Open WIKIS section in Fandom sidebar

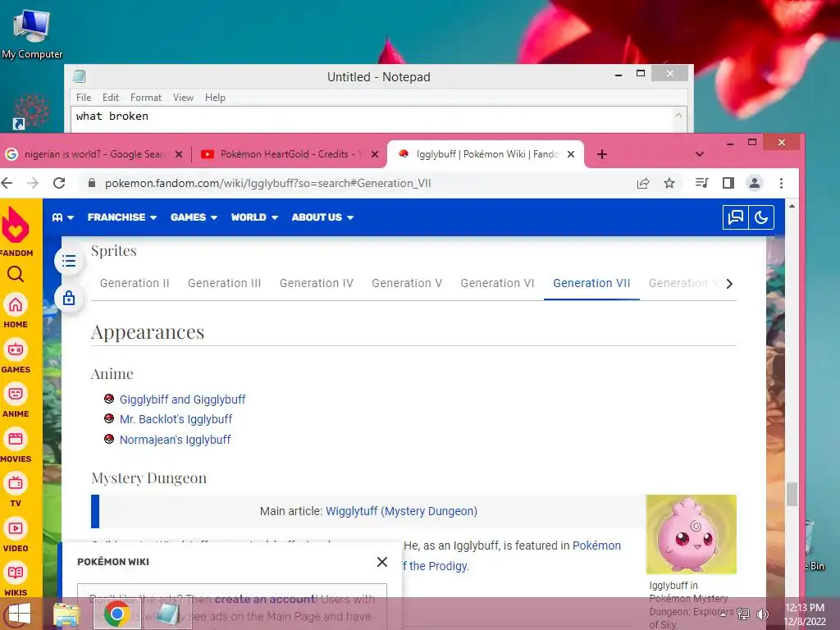click(16, 580)
